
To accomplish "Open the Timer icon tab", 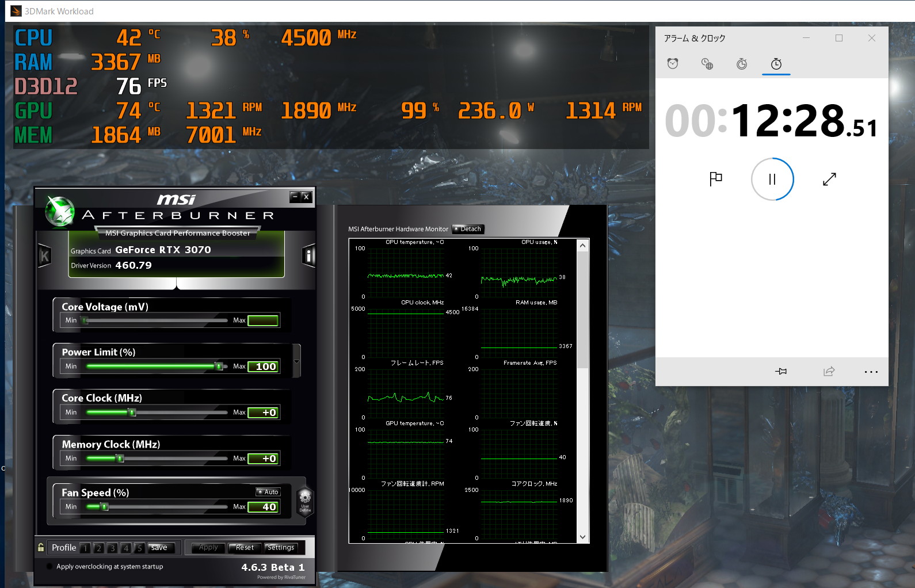I will click(742, 64).
